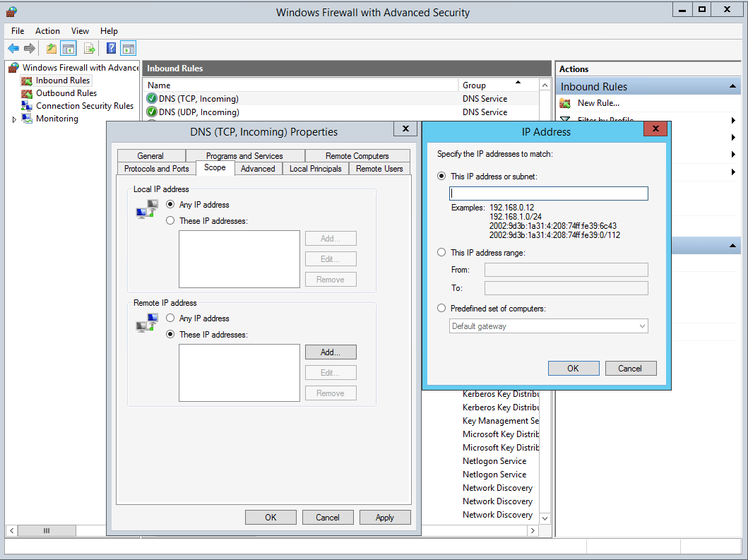This screenshot has width=748, height=560.
Task: Switch to the Protocols and Ports tab
Action: point(157,169)
